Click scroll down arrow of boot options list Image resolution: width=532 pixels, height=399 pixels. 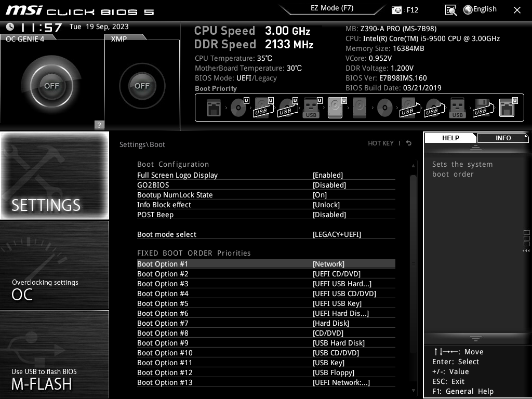414,391
